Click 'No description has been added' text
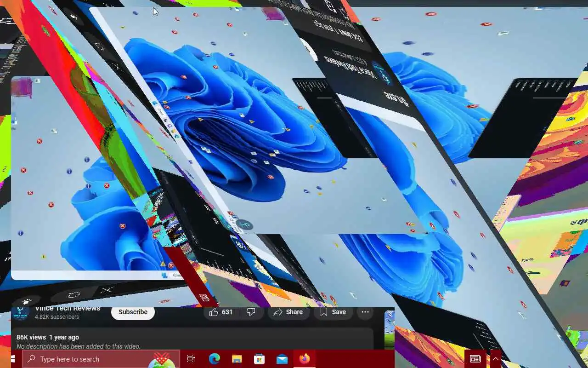 click(x=79, y=346)
